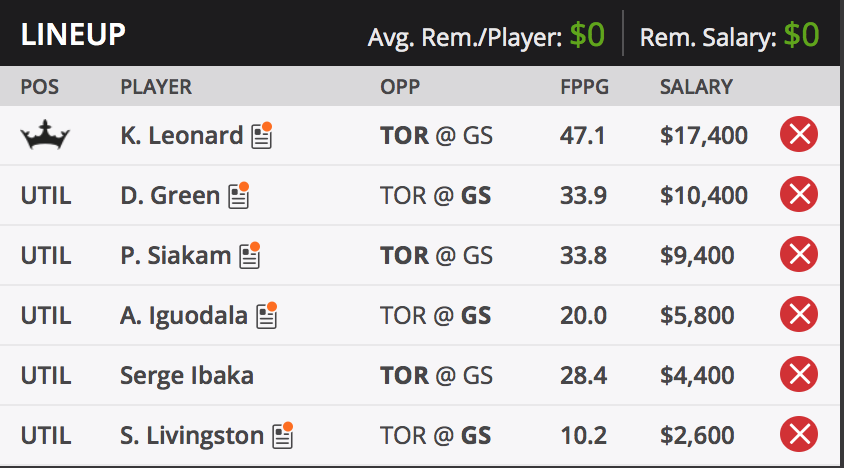
Task: Click the PLAYER column header
Action: 156,87
